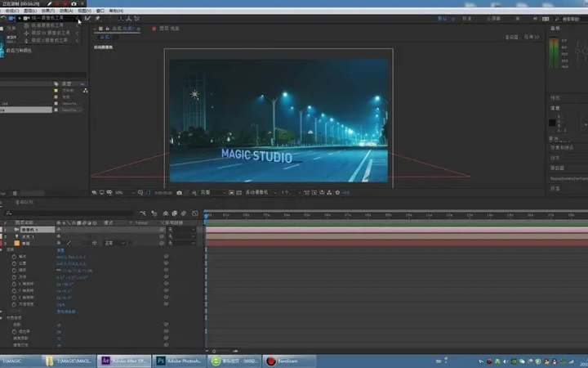
Task: Take snapshot with viewer camera icon
Action: coord(179,193)
